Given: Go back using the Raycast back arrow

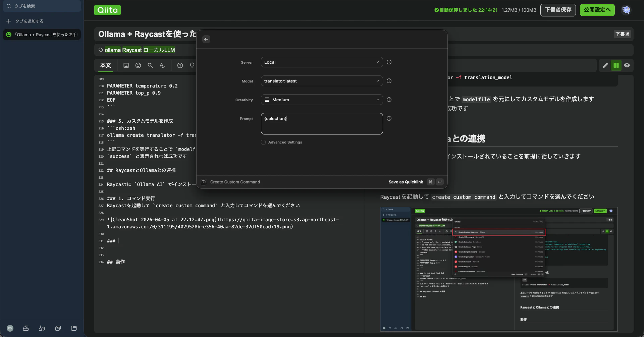Looking at the screenshot, I should tap(206, 39).
